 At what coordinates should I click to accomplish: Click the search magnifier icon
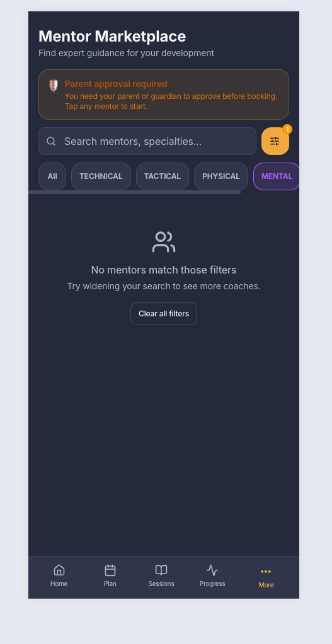(51, 141)
